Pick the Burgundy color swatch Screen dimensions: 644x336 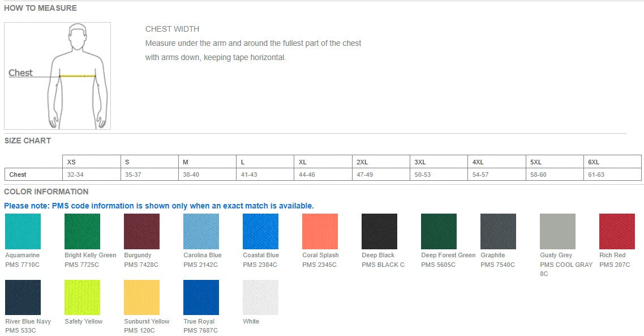coord(141,231)
